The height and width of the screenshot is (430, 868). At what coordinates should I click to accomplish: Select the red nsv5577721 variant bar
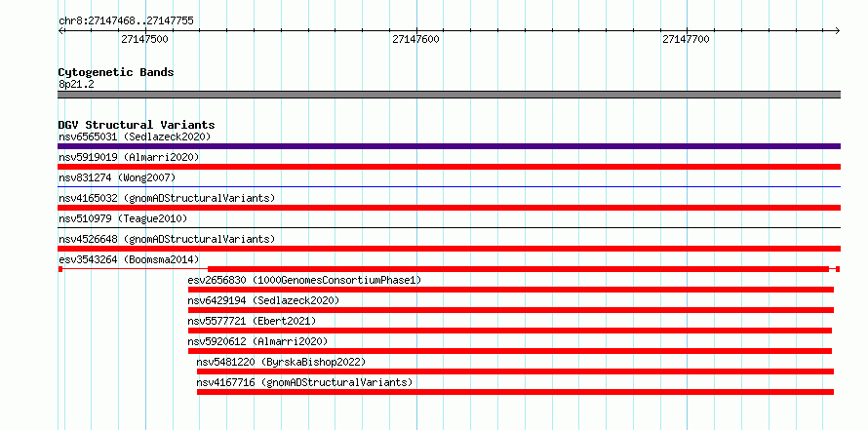click(x=510, y=331)
